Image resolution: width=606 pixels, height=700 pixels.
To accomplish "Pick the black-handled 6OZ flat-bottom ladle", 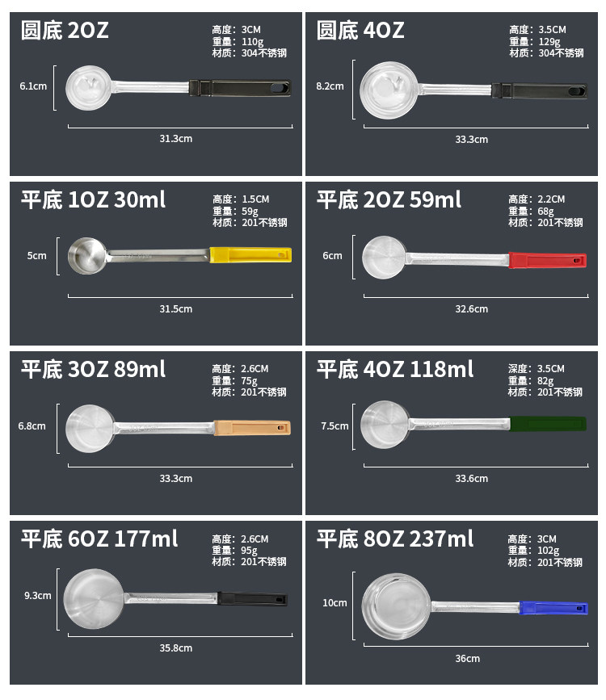I will pyautogui.click(x=175, y=597).
